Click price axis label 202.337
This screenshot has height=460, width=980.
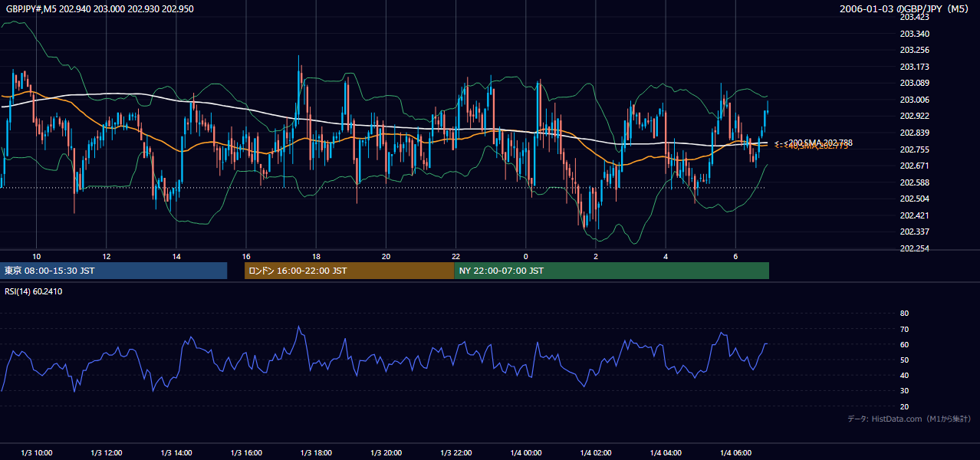click(x=915, y=232)
